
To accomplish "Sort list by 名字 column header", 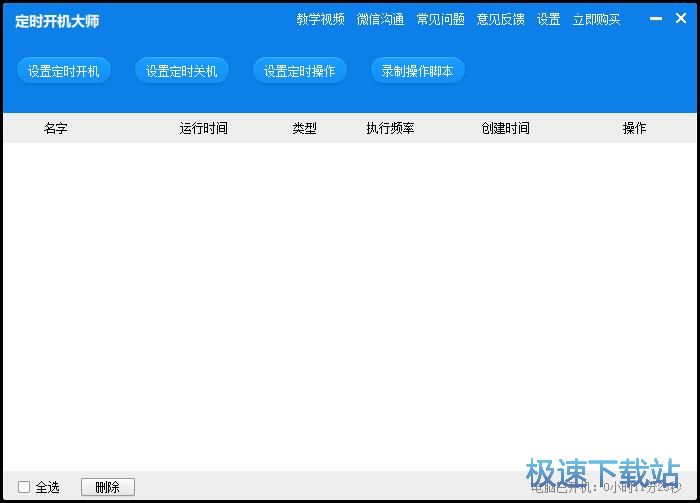I will 56,128.
